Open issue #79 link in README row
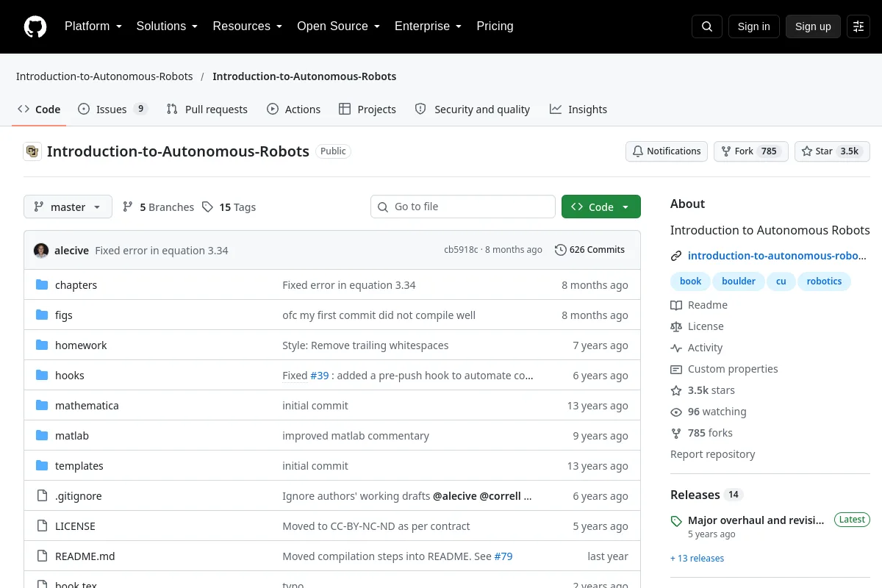This screenshot has height=588, width=882. [503, 556]
